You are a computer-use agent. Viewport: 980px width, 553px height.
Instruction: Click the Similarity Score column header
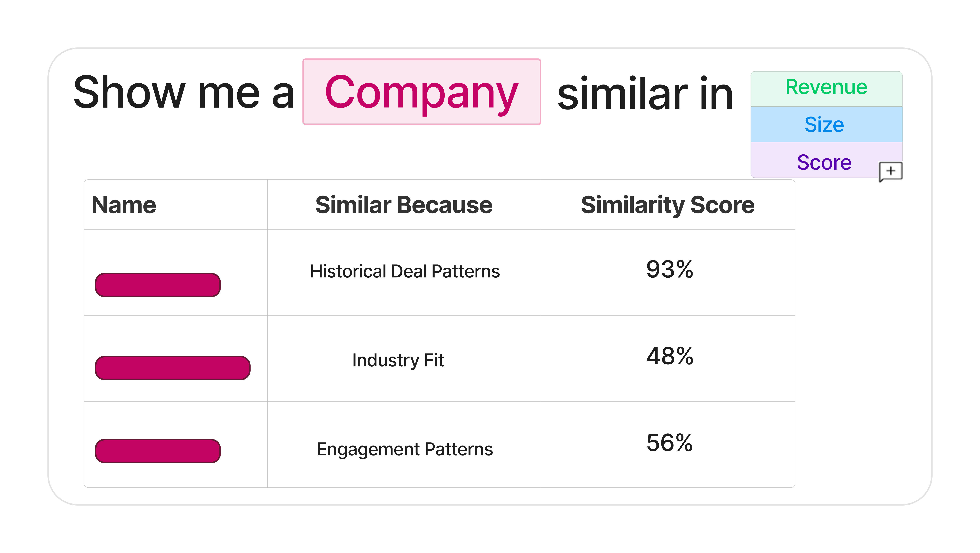[x=668, y=205]
